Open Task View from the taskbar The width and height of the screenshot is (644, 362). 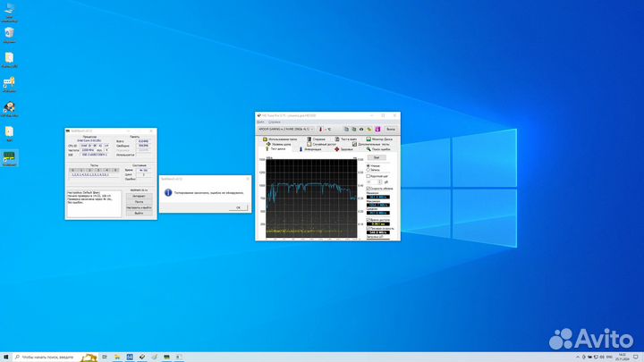105,357
